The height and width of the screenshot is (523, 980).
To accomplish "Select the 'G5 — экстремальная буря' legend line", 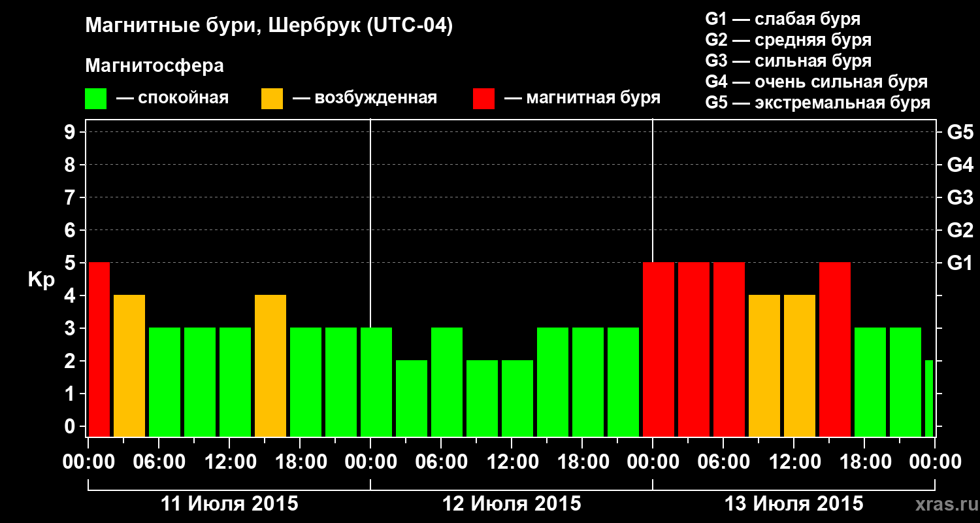I will pyautogui.click(x=818, y=103).
